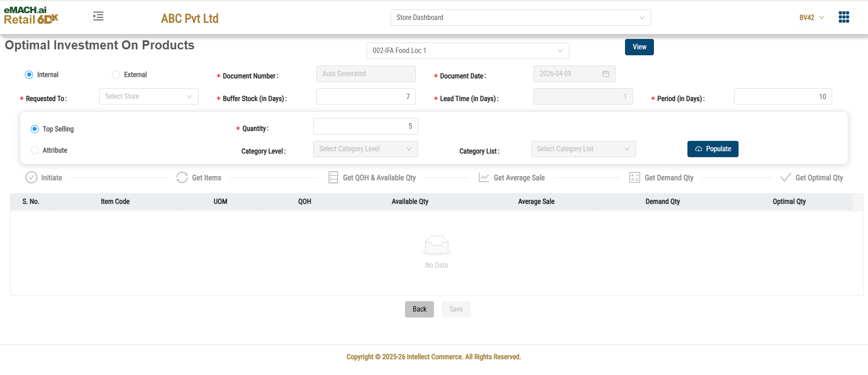Image resolution: width=868 pixels, height=375 pixels.
Task: Click the Get QOH & Available Qty icon
Action: pos(333,178)
